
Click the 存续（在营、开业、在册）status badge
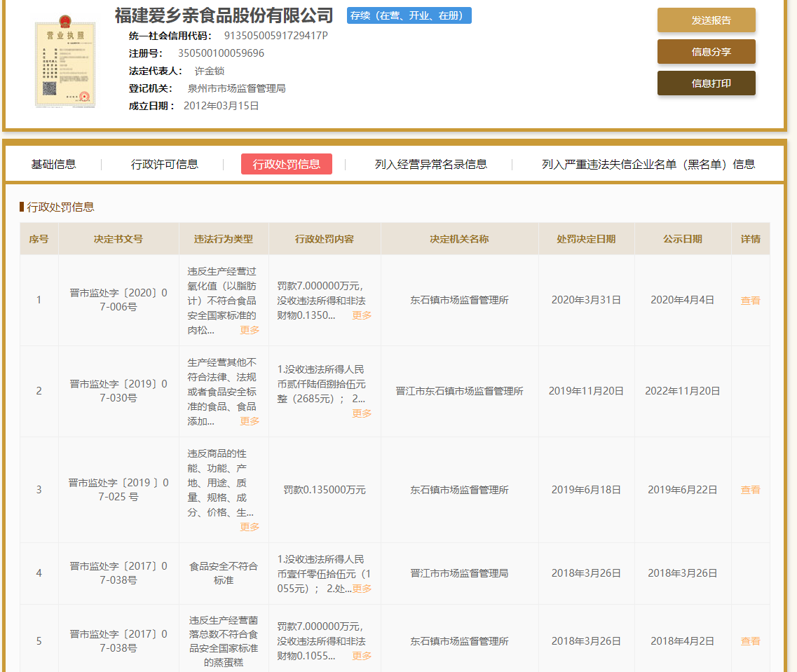pyautogui.click(x=409, y=15)
